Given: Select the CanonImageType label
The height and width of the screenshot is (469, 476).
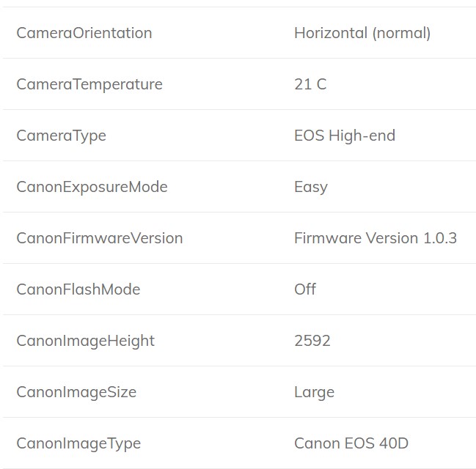Looking at the screenshot, I should [78, 444].
